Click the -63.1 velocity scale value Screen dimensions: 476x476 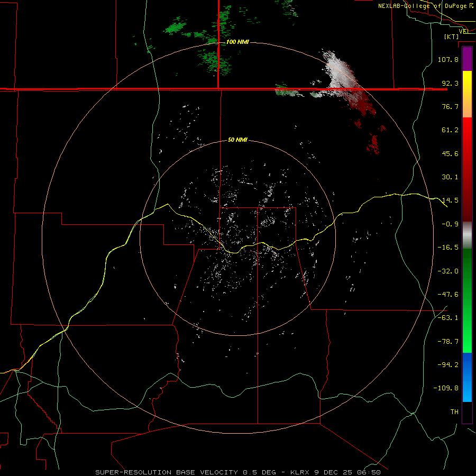448,318
